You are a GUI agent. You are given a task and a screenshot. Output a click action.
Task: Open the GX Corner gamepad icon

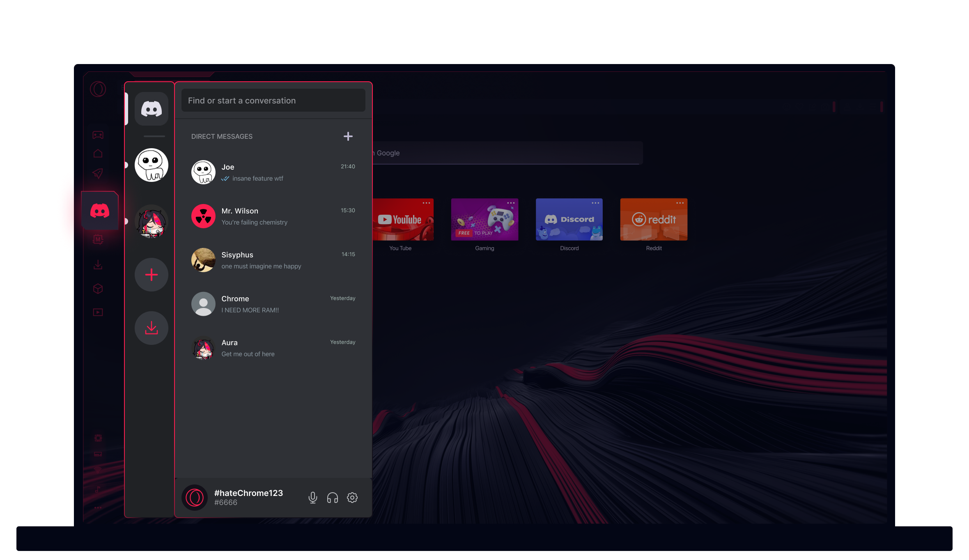[98, 135]
